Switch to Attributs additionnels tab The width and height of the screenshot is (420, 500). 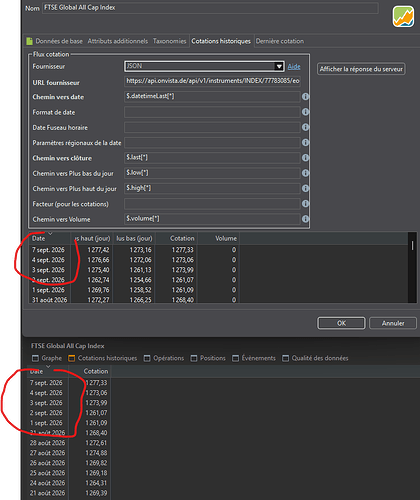118,41
